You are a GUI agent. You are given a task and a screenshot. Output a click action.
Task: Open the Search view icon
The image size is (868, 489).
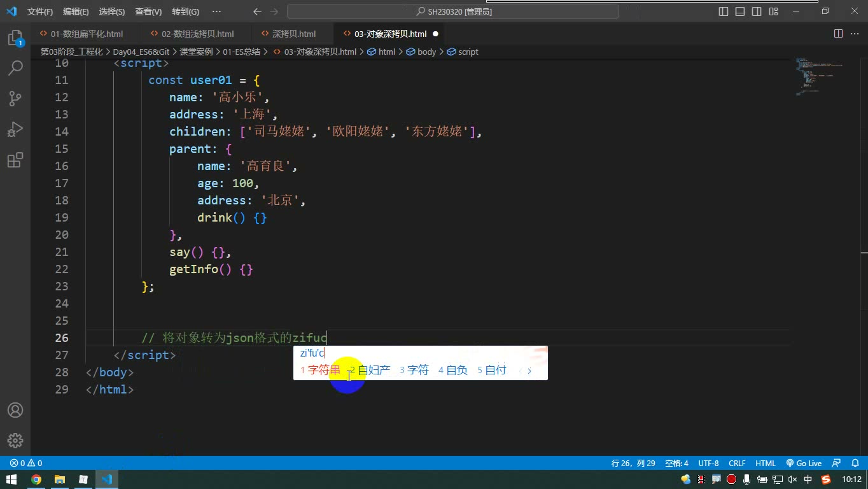[15, 68]
